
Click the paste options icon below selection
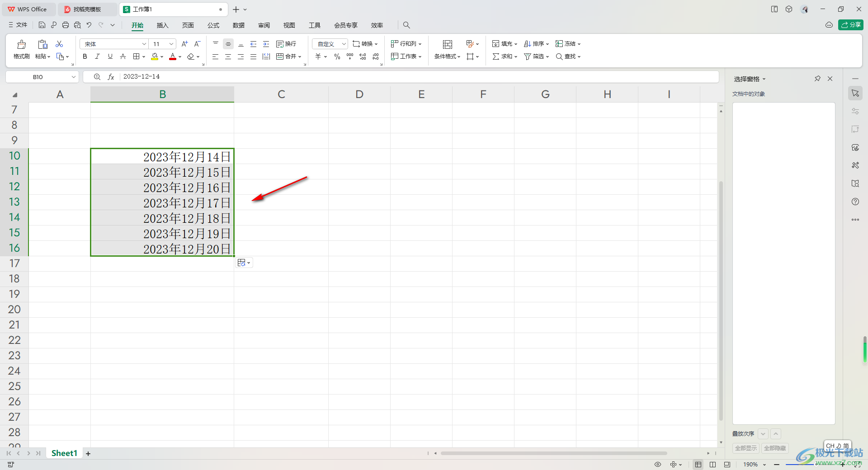pyautogui.click(x=244, y=263)
